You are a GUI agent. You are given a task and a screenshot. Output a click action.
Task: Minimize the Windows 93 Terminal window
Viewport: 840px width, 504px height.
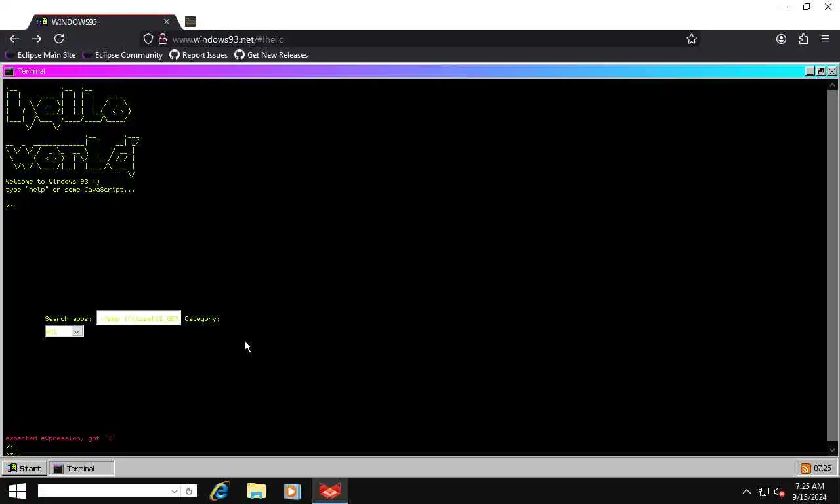pos(810,71)
